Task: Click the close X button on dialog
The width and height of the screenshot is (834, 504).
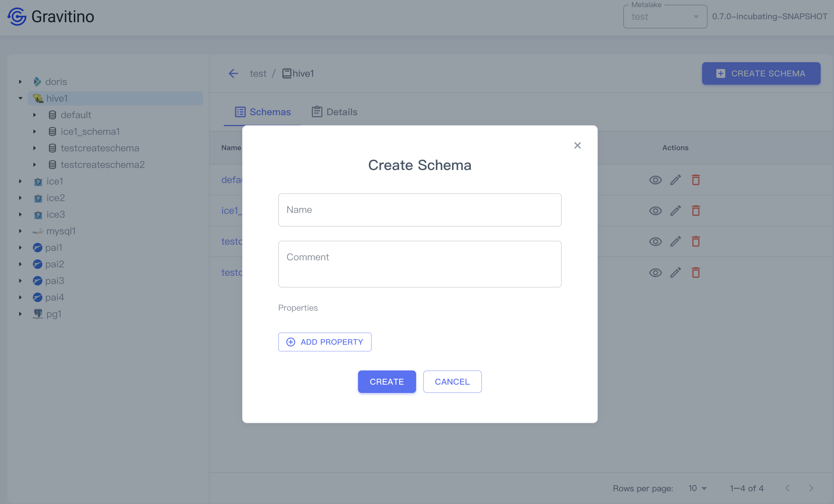Action: coord(577,145)
